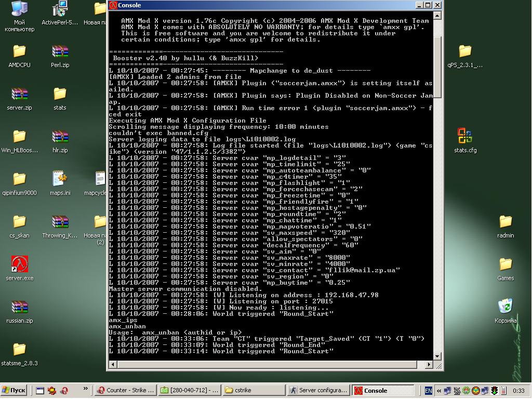Click the red Opera-style quick launch icon
532x399 pixels.
pos(64,391)
